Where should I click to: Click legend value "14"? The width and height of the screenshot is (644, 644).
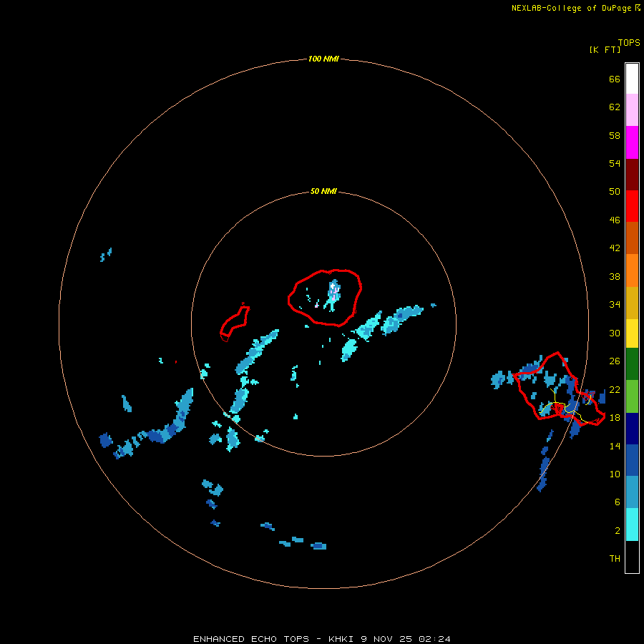[x=615, y=446]
